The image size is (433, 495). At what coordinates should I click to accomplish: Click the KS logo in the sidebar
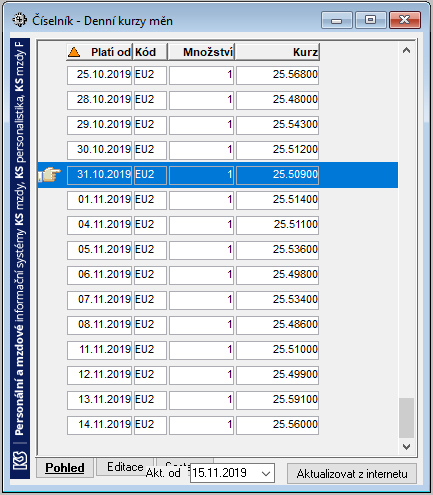(20, 460)
